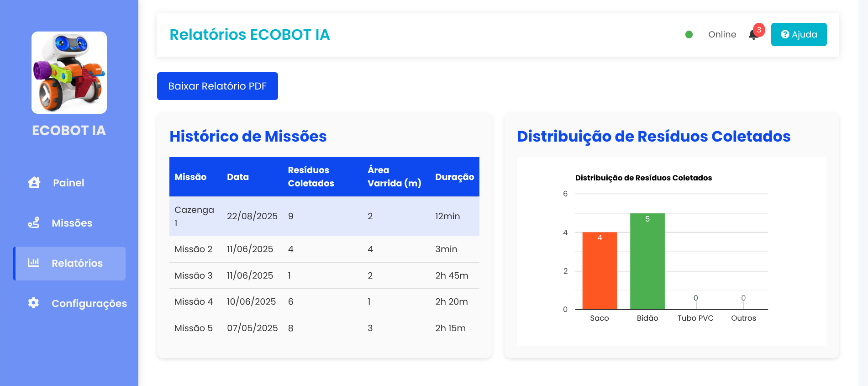868x386 pixels.
Task: Open Configurações in sidebar
Action: 69,303
